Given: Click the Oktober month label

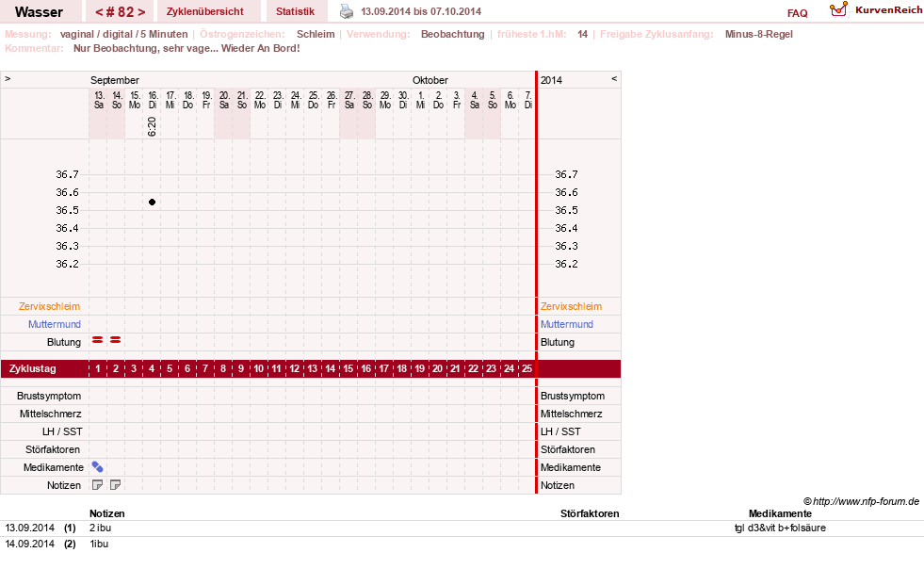Looking at the screenshot, I should pos(430,79).
